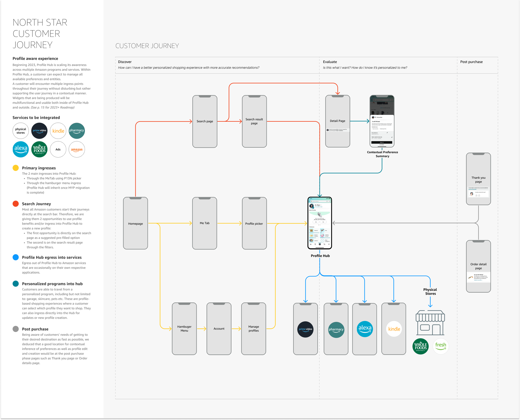Click the kindle icon in services list
The width and height of the screenshot is (520, 420).
(58, 131)
